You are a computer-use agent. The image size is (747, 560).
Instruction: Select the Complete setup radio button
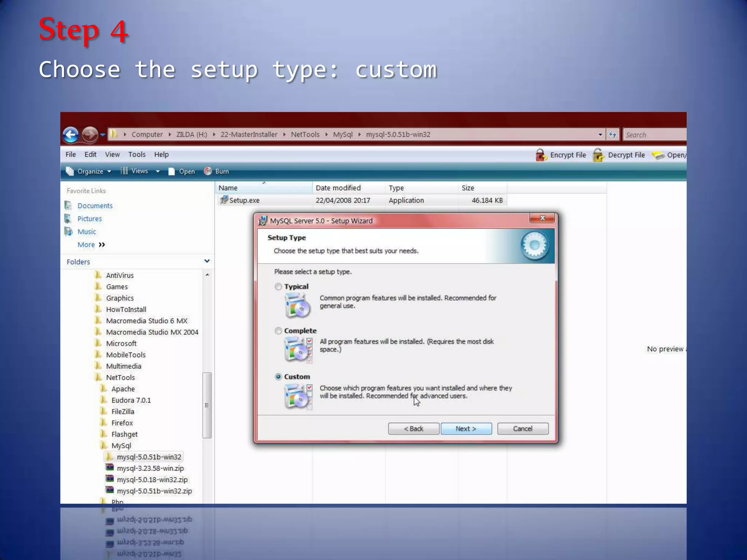[278, 331]
